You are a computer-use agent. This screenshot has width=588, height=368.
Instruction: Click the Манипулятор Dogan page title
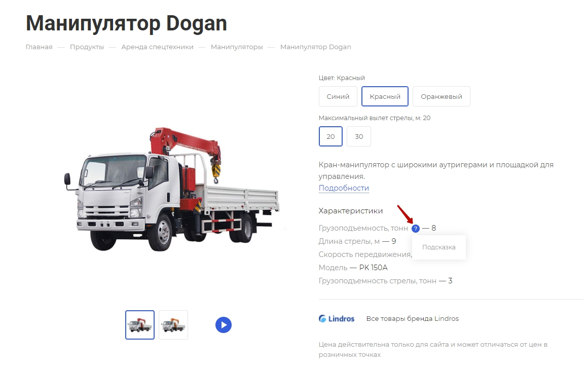(126, 23)
